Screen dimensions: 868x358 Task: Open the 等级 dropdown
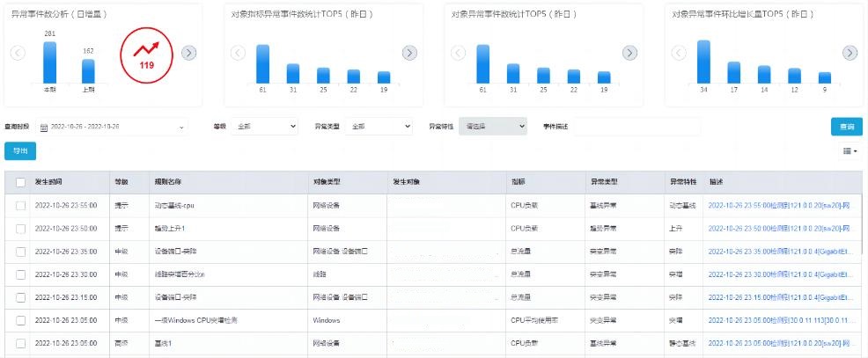coord(265,127)
